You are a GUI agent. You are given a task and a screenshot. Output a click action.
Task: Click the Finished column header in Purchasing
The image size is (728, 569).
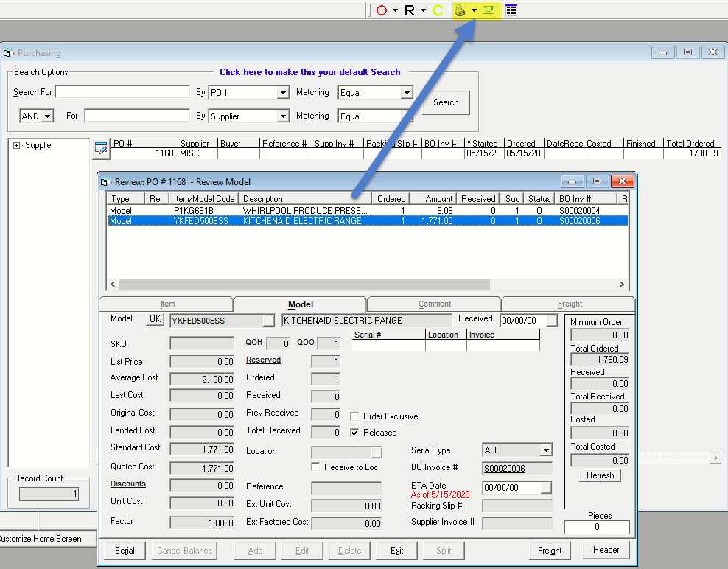tap(643, 144)
